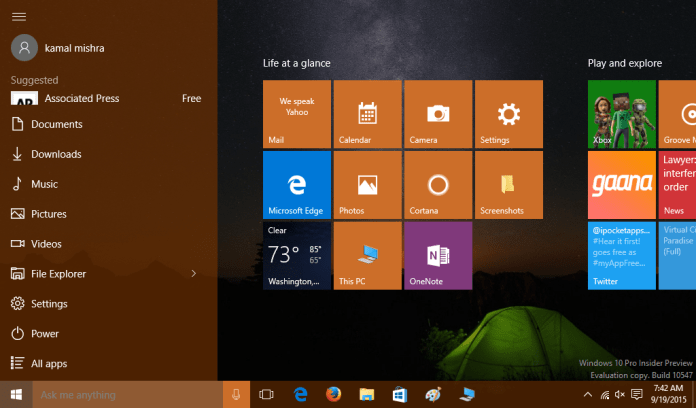Image resolution: width=696 pixels, height=408 pixels.
Task: Open the Mail tile
Action: pyautogui.click(x=297, y=114)
